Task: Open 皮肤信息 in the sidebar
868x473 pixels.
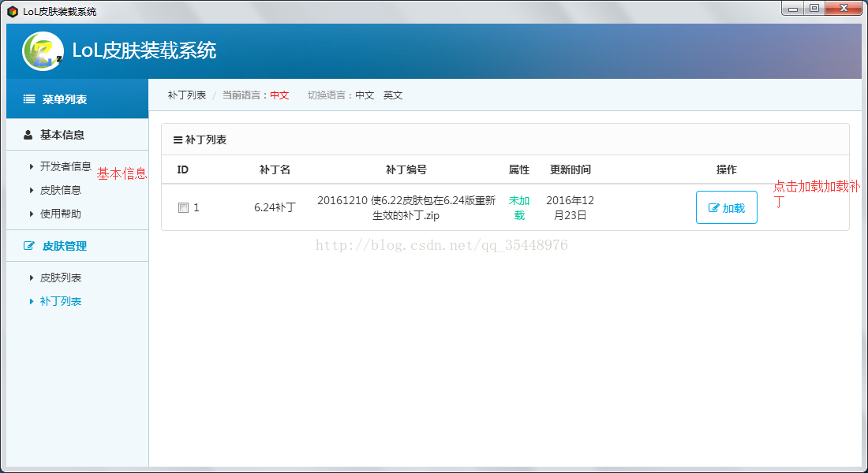Action: point(60,190)
